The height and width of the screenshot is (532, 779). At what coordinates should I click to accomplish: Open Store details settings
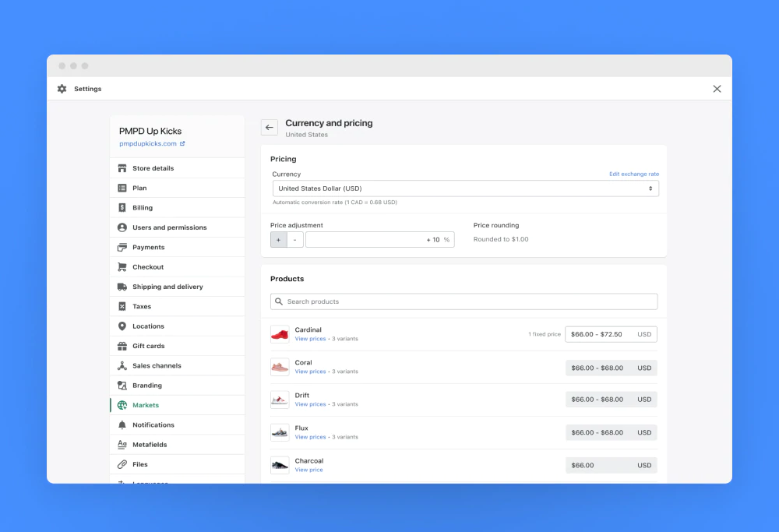pos(178,168)
